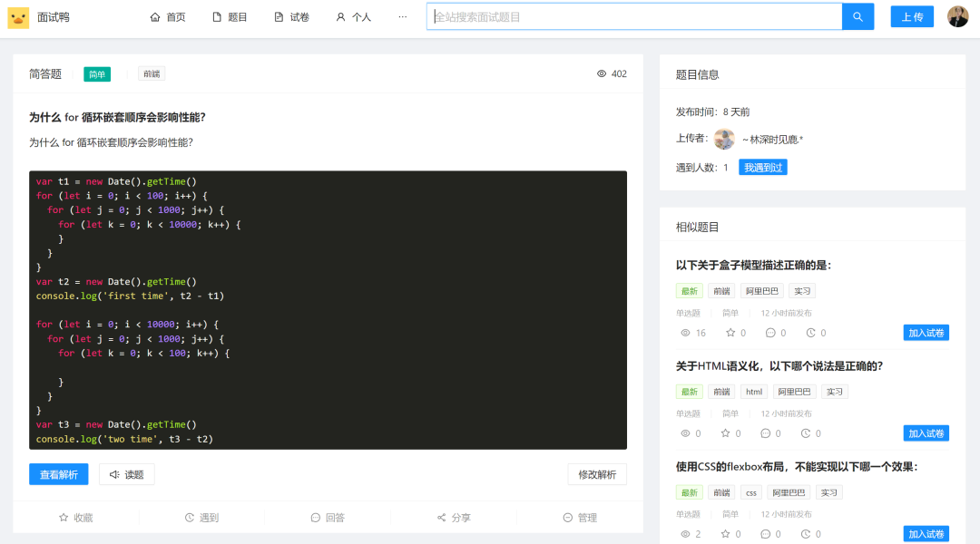Click star icon on flexbox question
This screenshot has height=544, width=980.
click(725, 534)
